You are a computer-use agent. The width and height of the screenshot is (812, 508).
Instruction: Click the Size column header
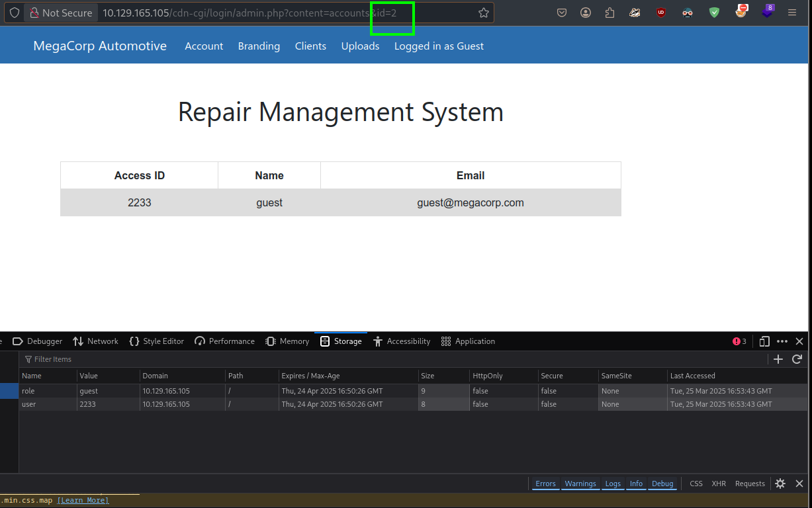coord(443,376)
